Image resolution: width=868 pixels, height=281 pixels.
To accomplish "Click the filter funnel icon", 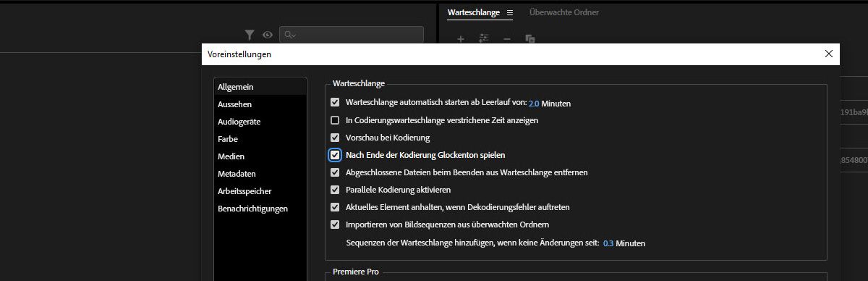I will click(x=250, y=34).
